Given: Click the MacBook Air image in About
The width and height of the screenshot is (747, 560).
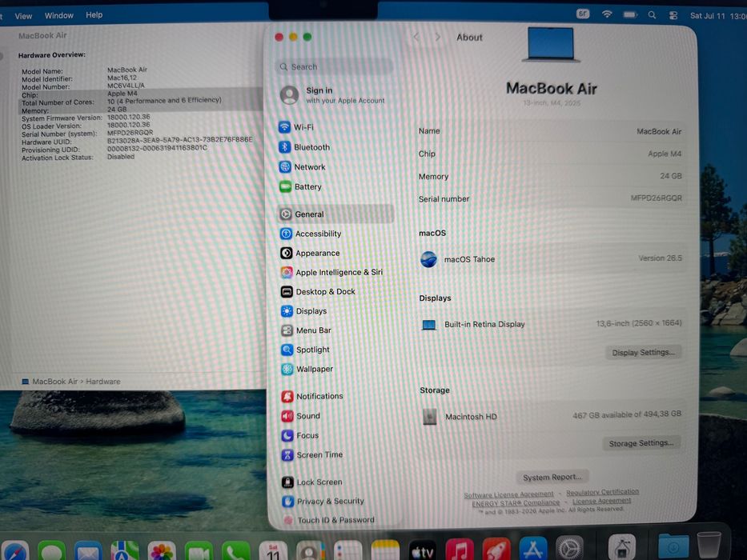Looking at the screenshot, I should 551,44.
